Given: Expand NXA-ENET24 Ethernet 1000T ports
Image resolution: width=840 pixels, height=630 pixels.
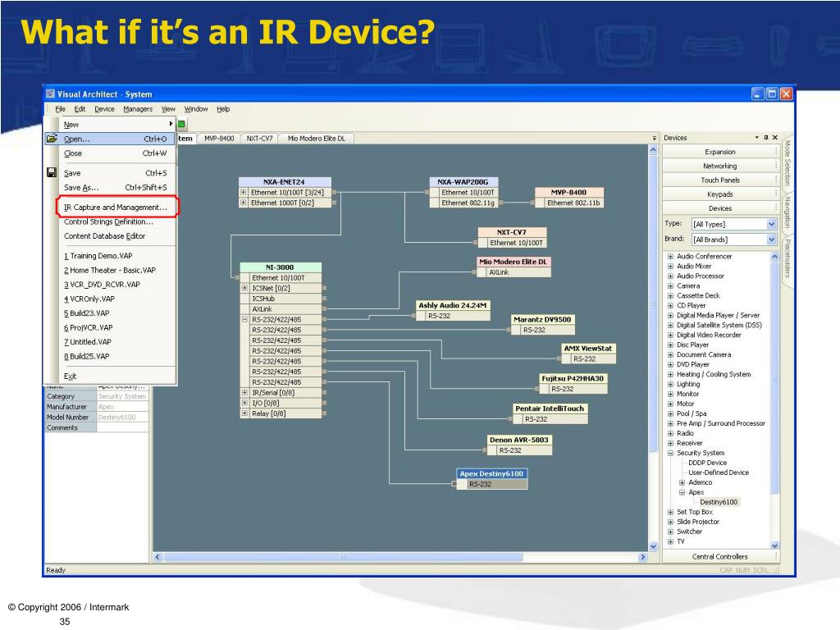Looking at the screenshot, I should point(244,203).
